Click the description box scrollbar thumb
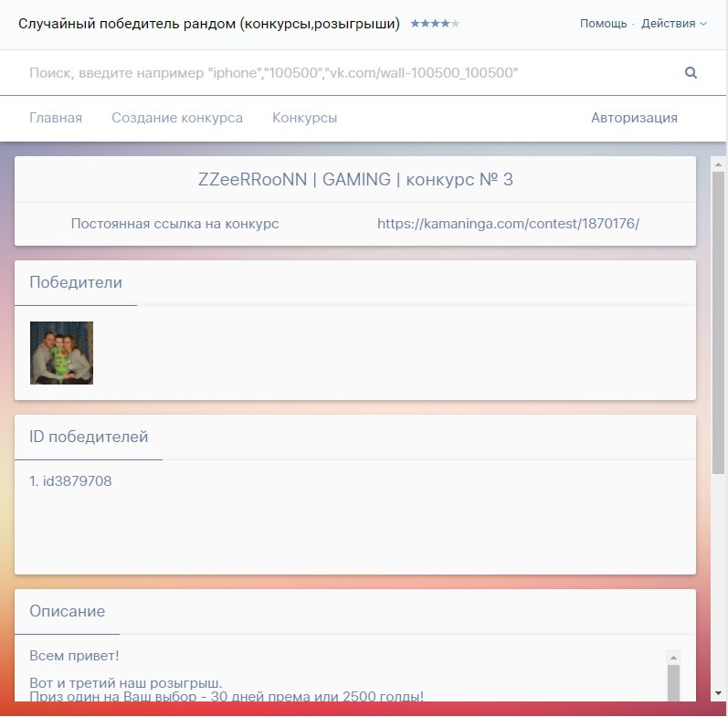 coord(674,683)
